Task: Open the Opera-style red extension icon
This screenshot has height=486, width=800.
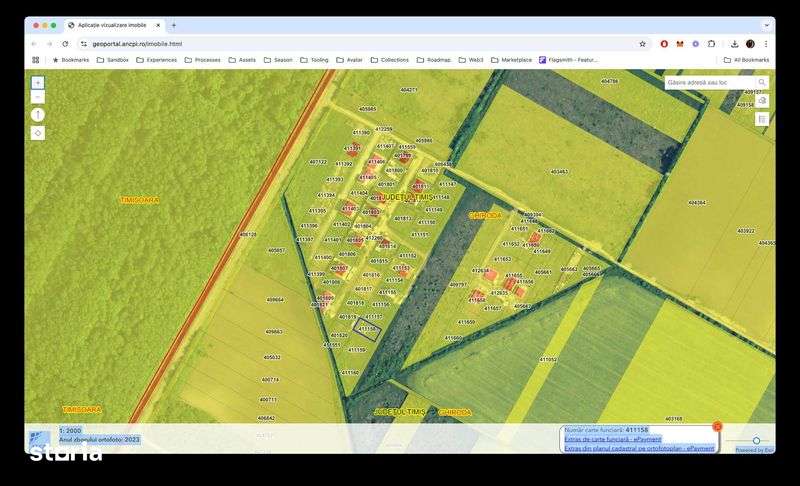Action: pyautogui.click(x=664, y=44)
